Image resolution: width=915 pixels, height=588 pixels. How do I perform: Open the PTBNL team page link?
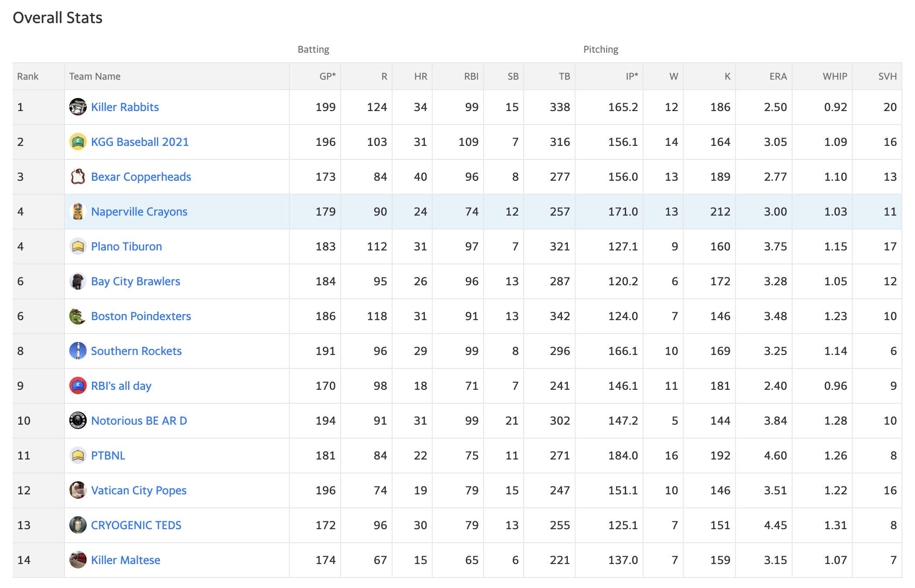(108, 456)
